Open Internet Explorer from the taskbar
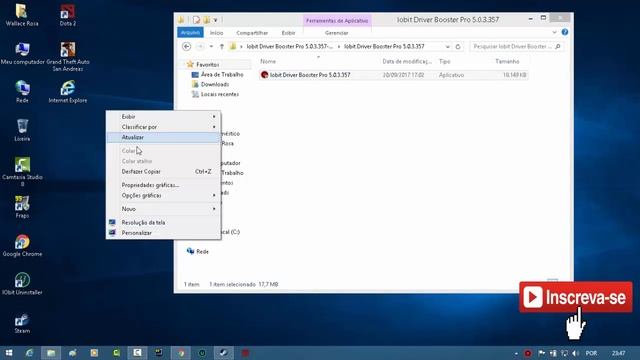 tap(29, 353)
